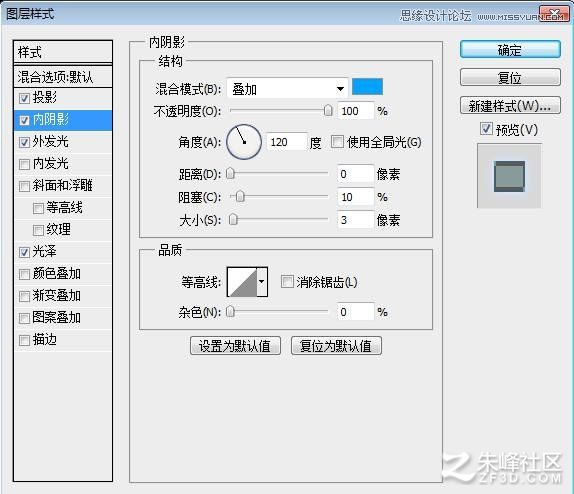Click the 复位 reset button
The image size is (574, 494).
pos(510,77)
